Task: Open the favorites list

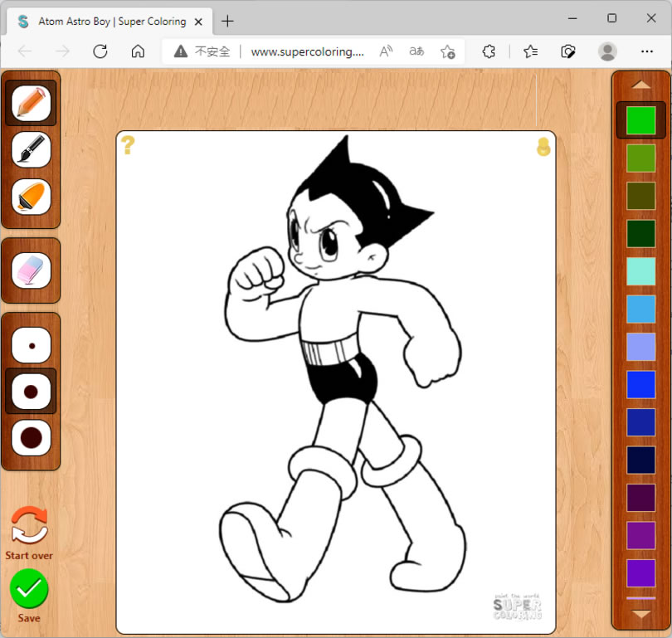Action: click(531, 51)
